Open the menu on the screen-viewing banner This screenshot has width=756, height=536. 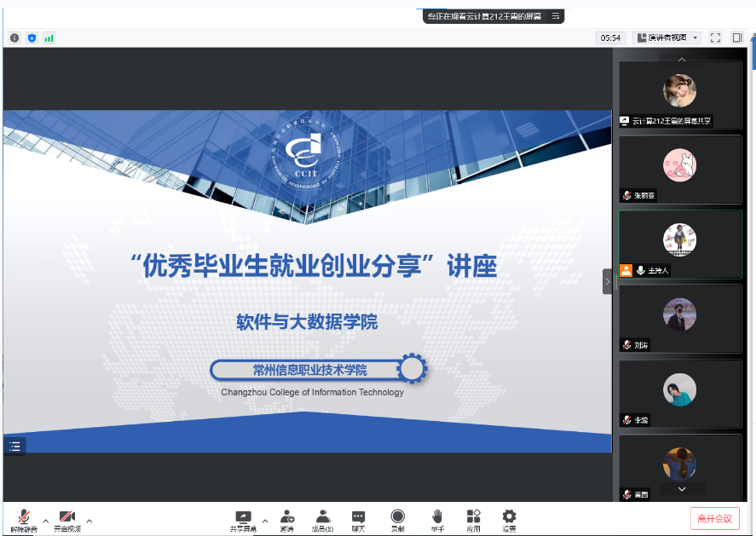pyautogui.click(x=556, y=16)
